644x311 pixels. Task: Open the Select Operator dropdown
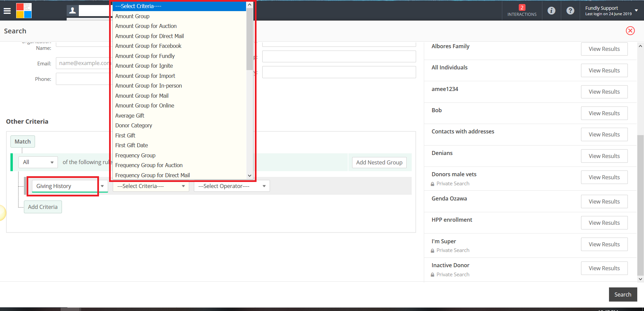[x=232, y=186]
